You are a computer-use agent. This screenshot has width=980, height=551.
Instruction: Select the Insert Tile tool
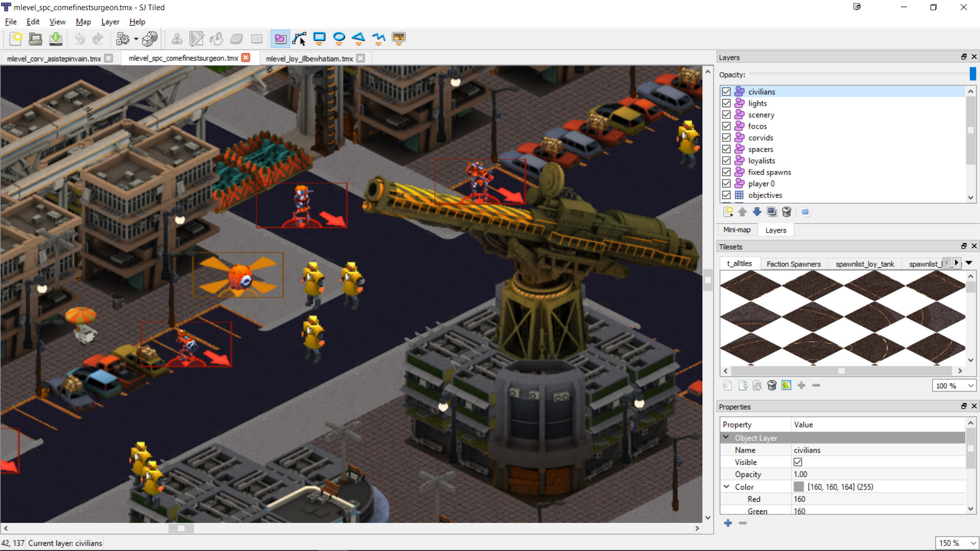399,39
